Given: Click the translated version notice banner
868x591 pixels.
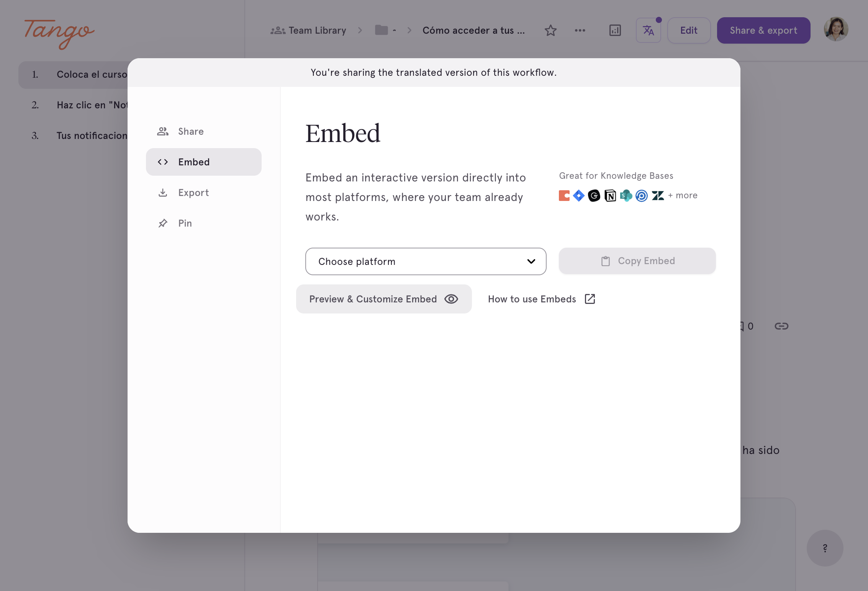Looking at the screenshot, I should 434,73.
